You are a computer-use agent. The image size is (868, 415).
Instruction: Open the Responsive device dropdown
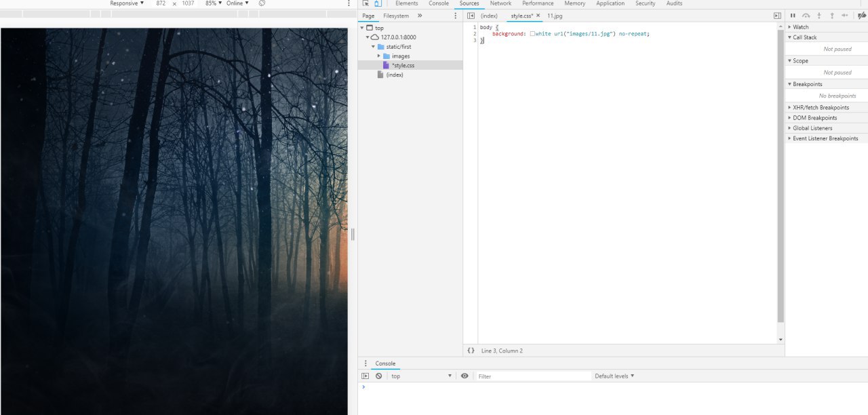click(x=127, y=3)
